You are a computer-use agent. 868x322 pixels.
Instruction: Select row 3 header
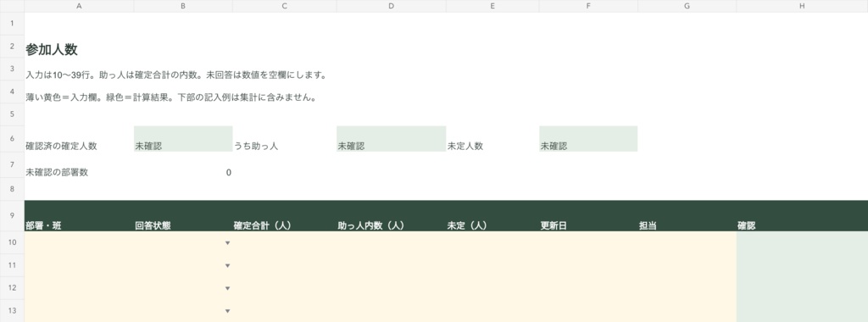[12, 69]
